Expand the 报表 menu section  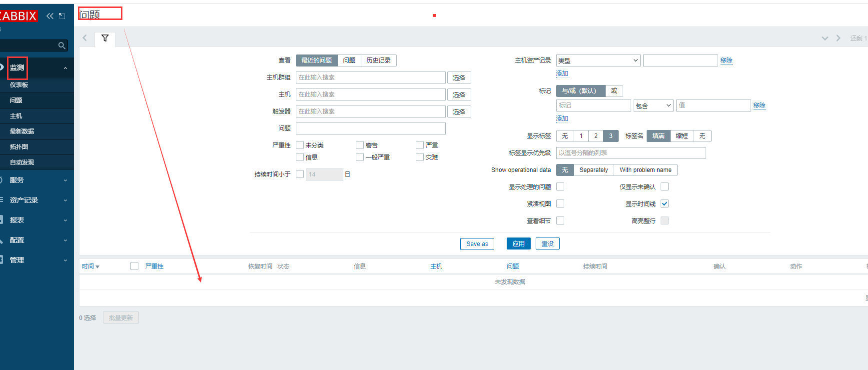coord(37,220)
